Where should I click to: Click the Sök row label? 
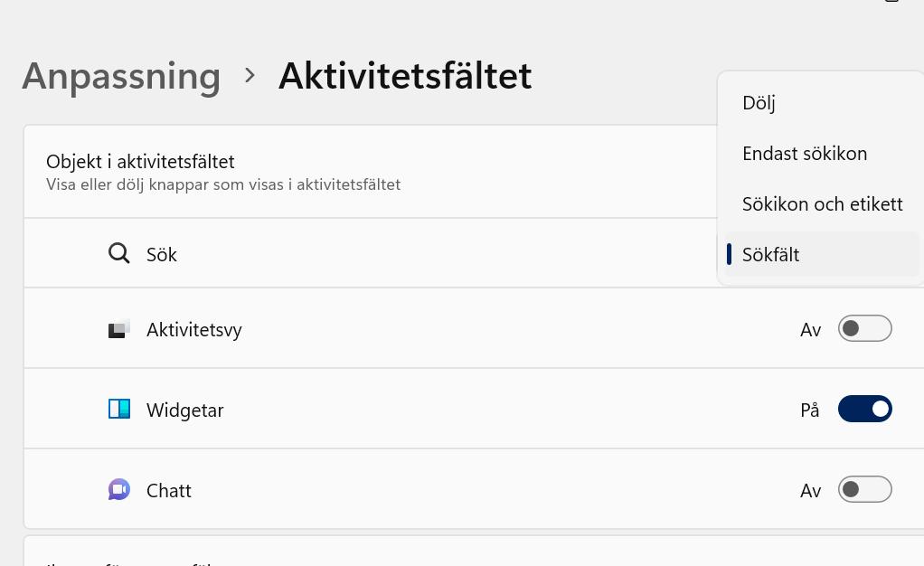[162, 255]
